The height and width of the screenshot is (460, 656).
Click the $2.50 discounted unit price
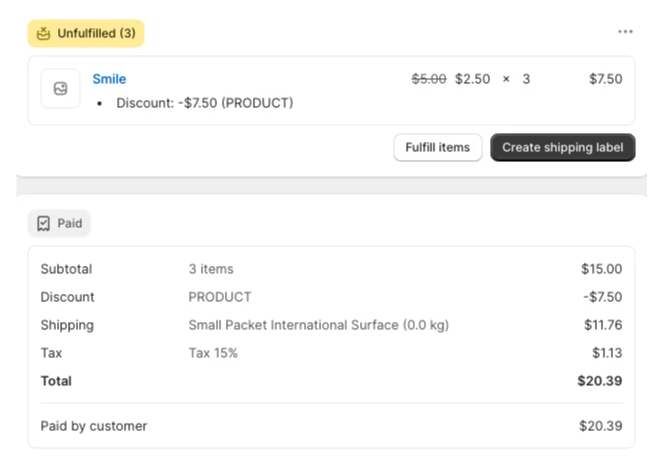pos(472,79)
